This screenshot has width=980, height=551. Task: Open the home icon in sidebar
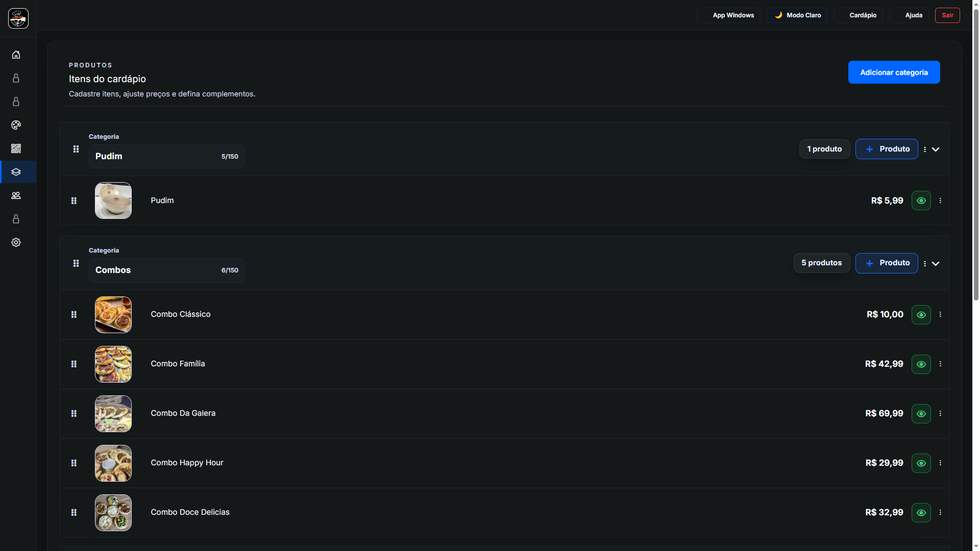point(16,55)
